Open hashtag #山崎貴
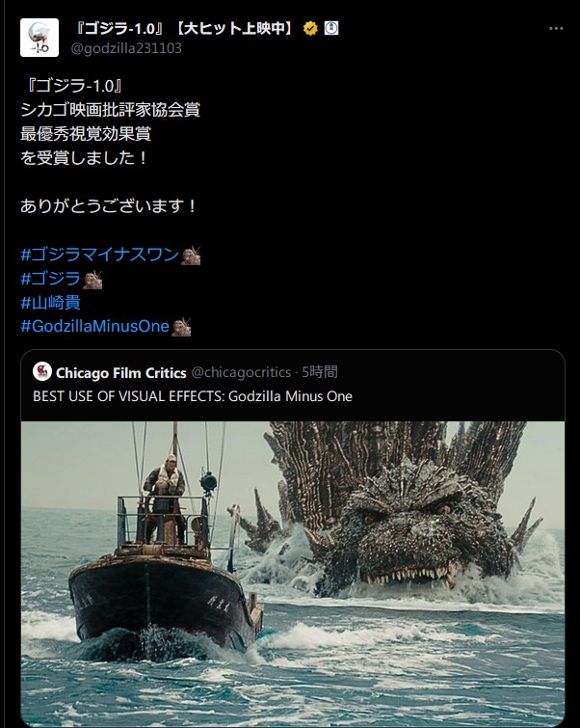The height and width of the screenshot is (728, 580). [x=50, y=303]
